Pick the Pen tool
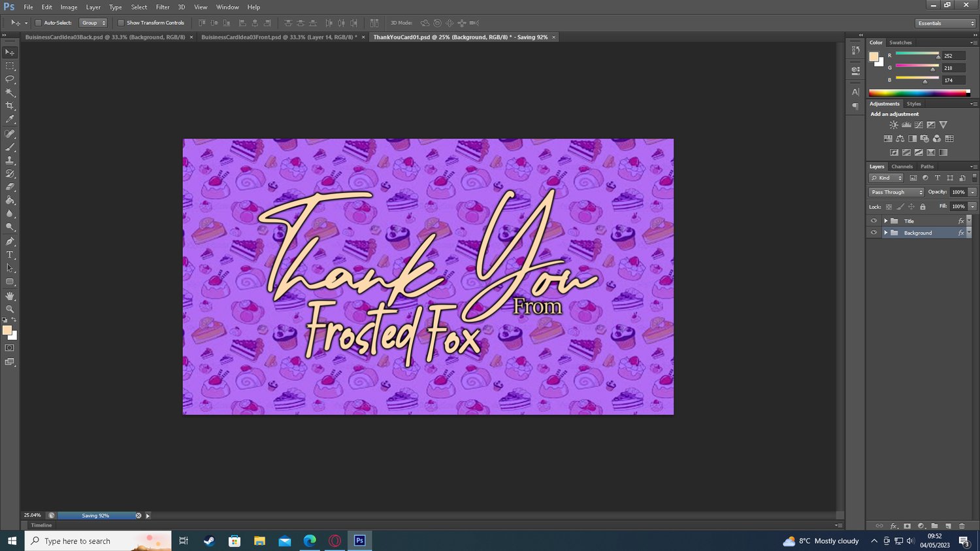The width and height of the screenshot is (980, 551). [10, 242]
